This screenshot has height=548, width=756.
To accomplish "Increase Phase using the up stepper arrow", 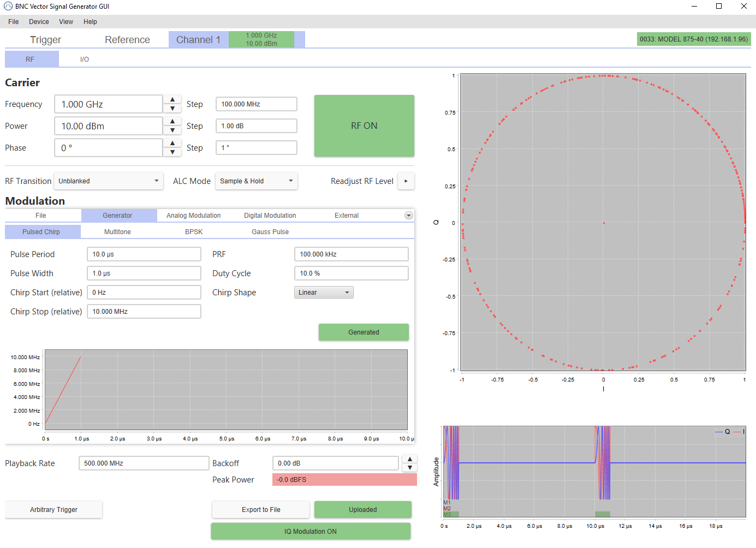I will click(x=172, y=143).
